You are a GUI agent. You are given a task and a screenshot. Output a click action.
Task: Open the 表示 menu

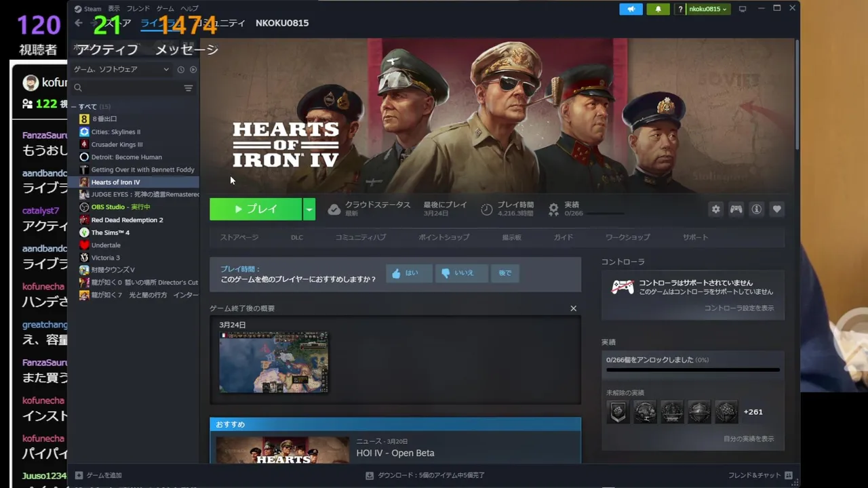[114, 9]
